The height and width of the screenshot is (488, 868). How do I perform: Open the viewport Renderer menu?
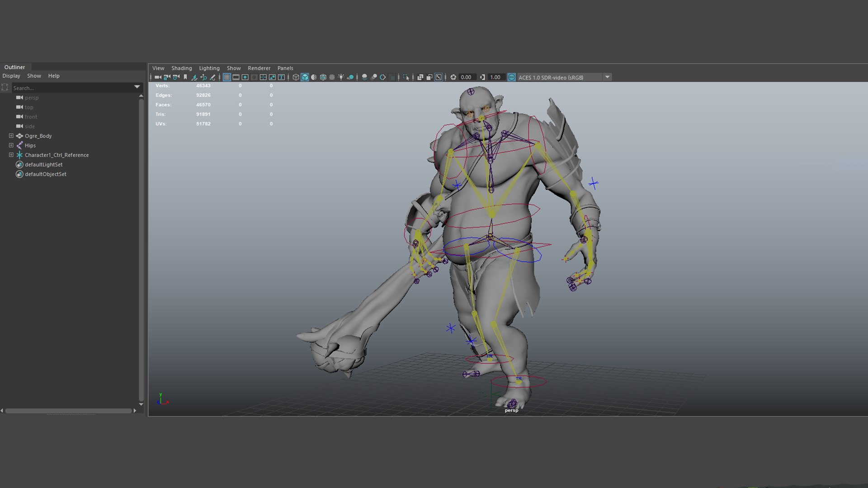pos(259,68)
